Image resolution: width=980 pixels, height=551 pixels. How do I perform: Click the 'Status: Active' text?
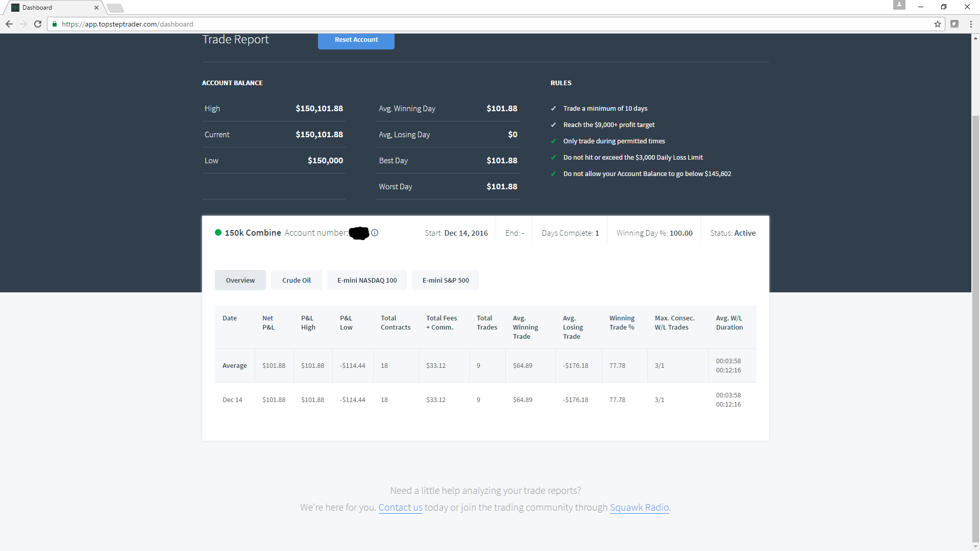[x=733, y=233]
